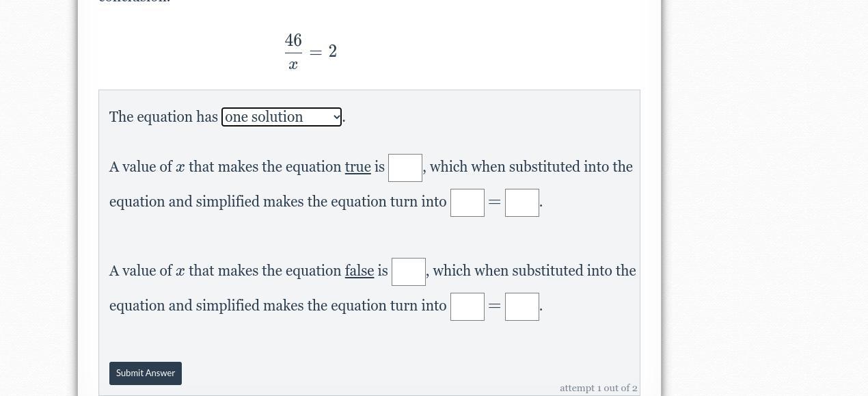This screenshot has height=396, width=868.
Task: Click the "The equation has" label
Action: [x=163, y=117]
